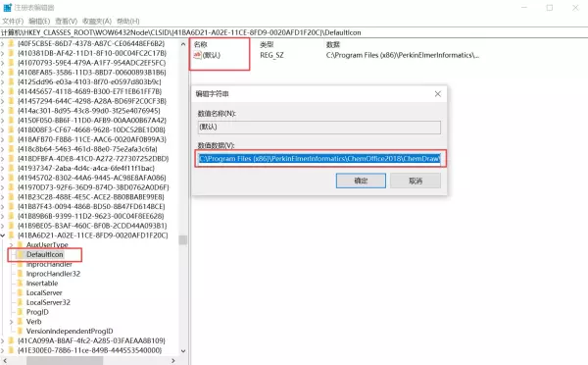This screenshot has width=588, height=365.
Task: Open the 文件(F) menu
Action: pos(13,21)
